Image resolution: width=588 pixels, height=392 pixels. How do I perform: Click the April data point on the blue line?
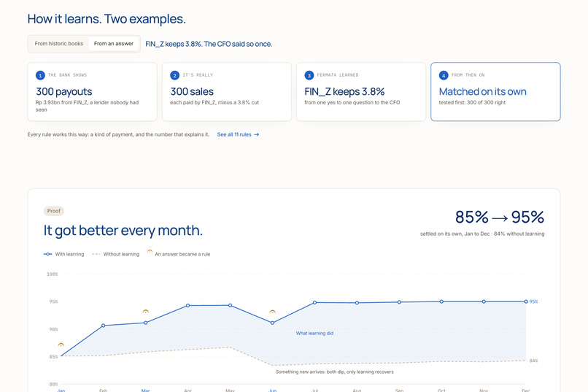point(188,306)
